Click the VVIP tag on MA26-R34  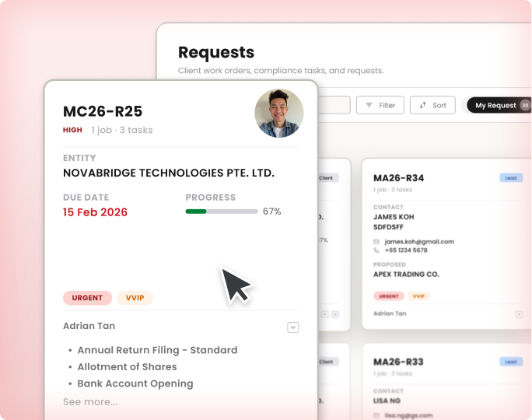[x=418, y=296]
